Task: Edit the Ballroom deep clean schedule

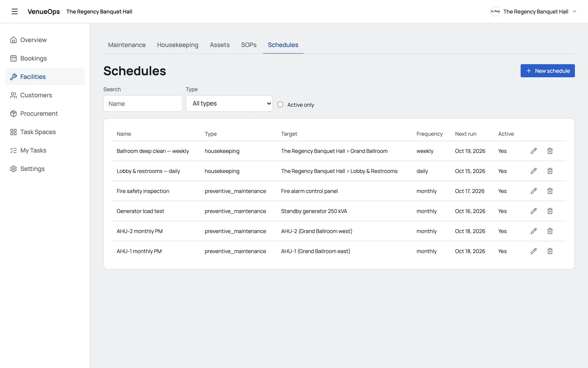Action: (x=533, y=151)
